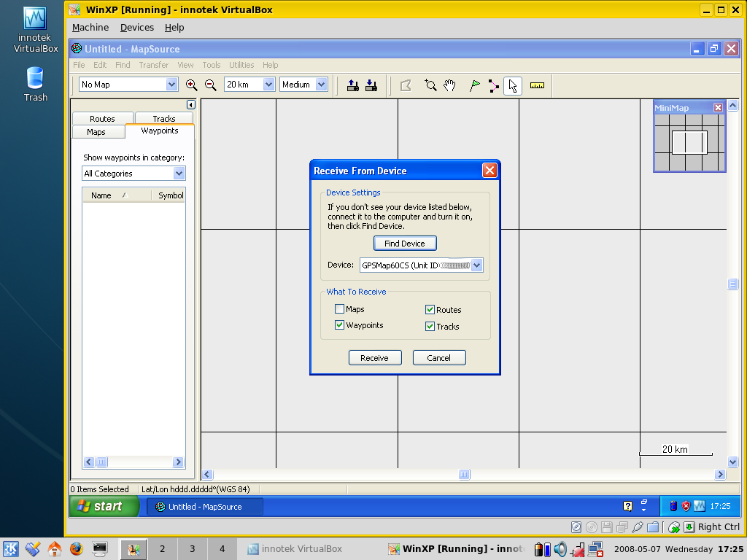Open the All Categories dropdown

tap(179, 174)
